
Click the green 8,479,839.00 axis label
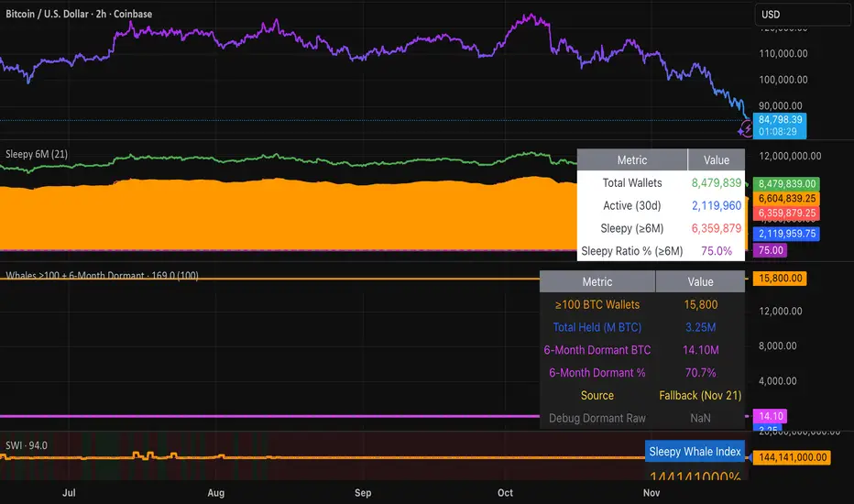785,183
